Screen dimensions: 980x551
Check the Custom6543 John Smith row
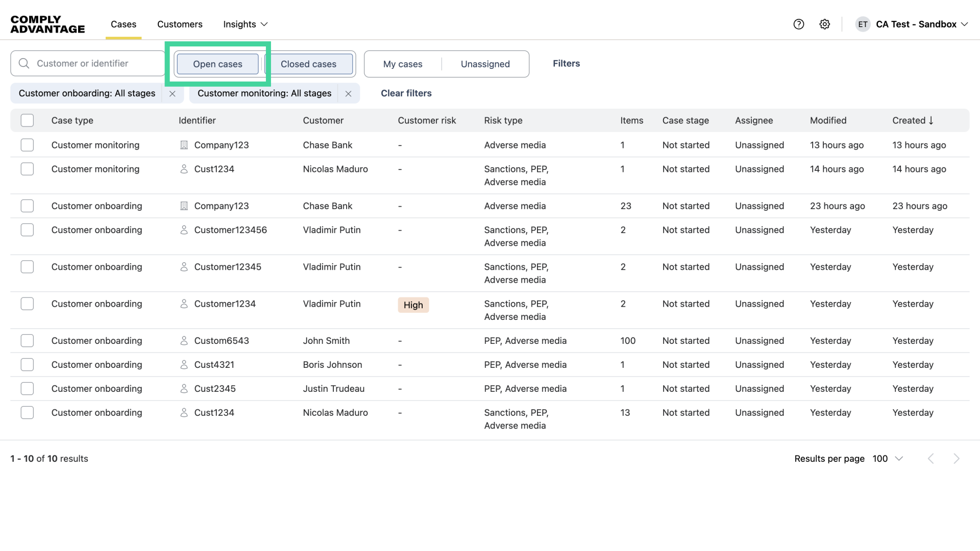(x=27, y=341)
